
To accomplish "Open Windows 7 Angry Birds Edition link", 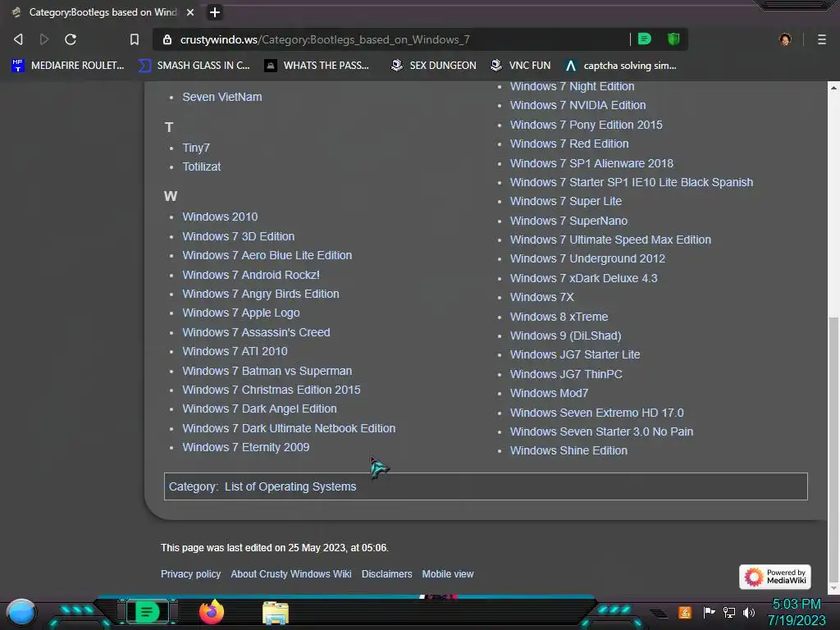I will point(260,294).
